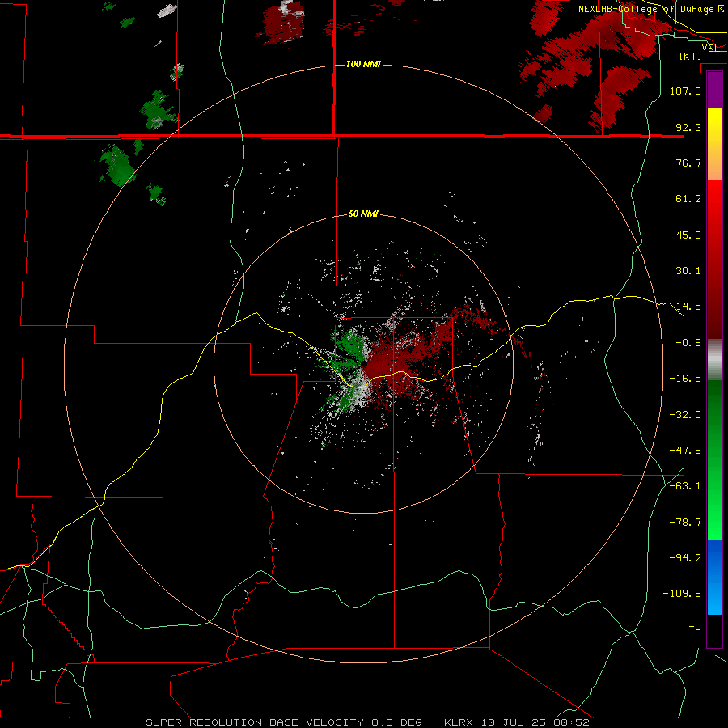Click the -0.9 velocity scale value
This screenshot has height=728, width=728.
688,343
